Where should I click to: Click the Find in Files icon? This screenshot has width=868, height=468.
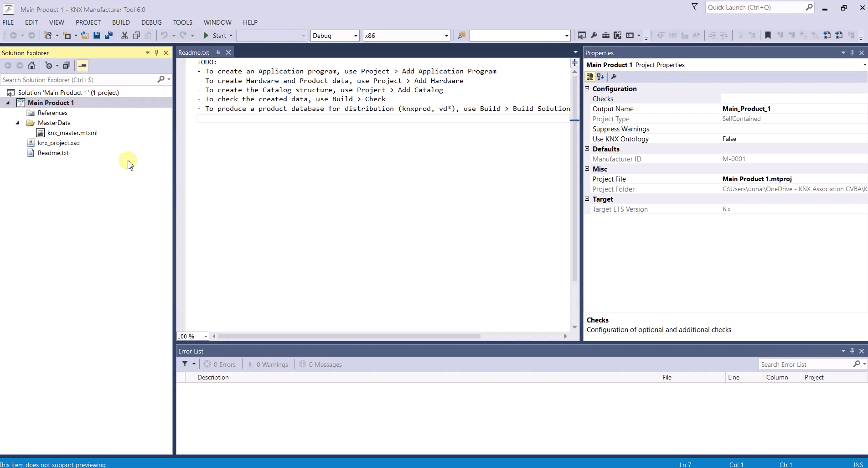point(461,36)
